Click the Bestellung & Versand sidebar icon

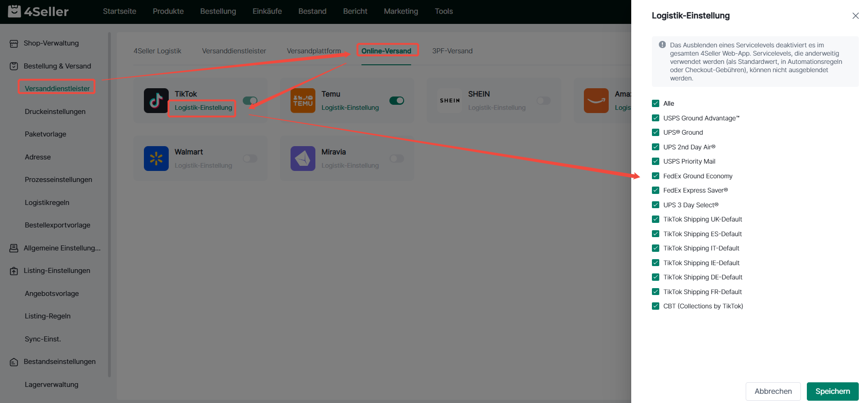pos(14,66)
